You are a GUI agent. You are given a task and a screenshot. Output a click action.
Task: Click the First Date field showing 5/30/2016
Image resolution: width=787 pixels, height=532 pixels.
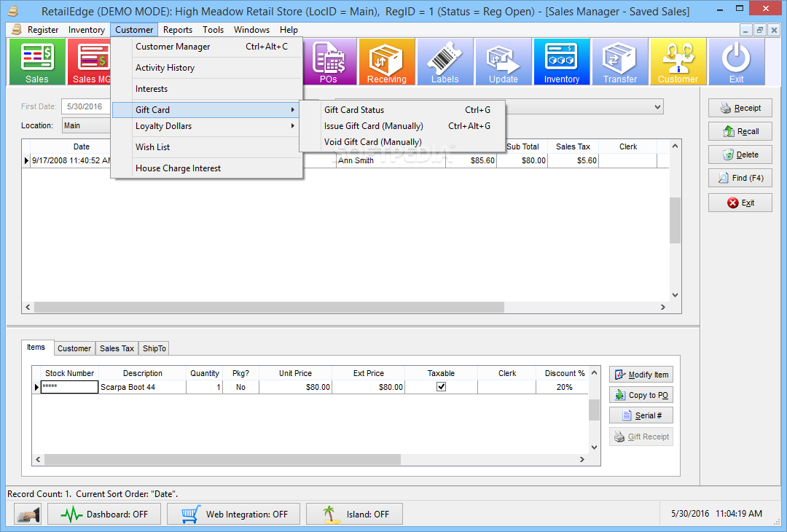[x=86, y=106]
